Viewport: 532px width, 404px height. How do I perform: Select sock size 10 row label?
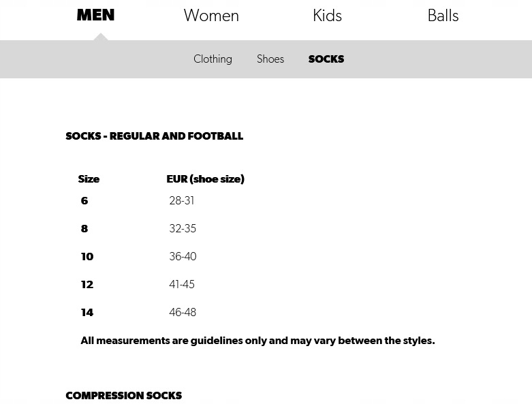(87, 257)
